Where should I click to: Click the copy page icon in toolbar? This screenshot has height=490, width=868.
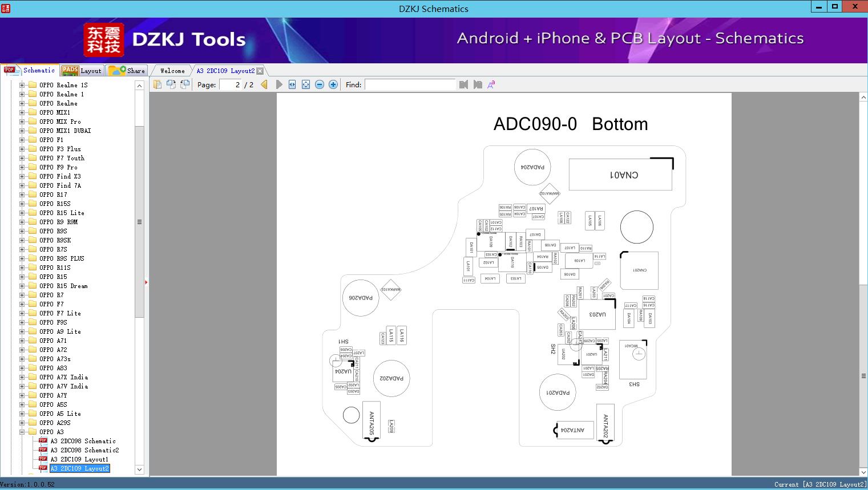(x=158, y=84)
